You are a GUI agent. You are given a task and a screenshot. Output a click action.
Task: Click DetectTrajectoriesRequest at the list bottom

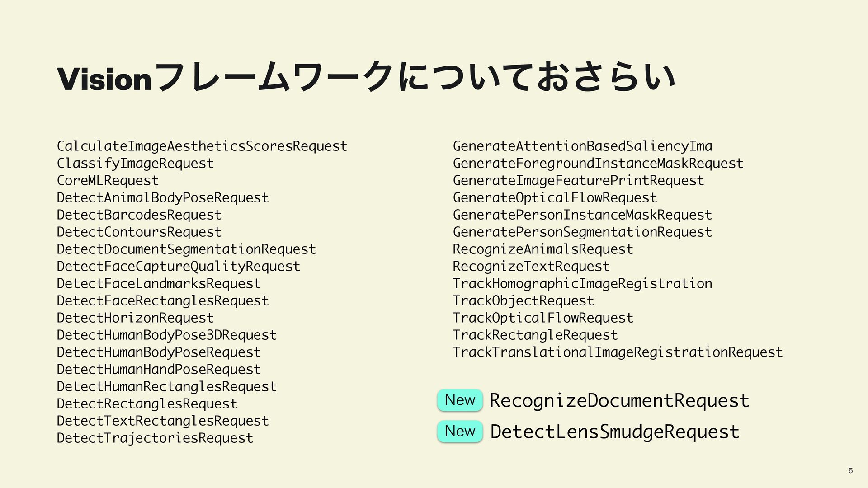coord(155,438)
